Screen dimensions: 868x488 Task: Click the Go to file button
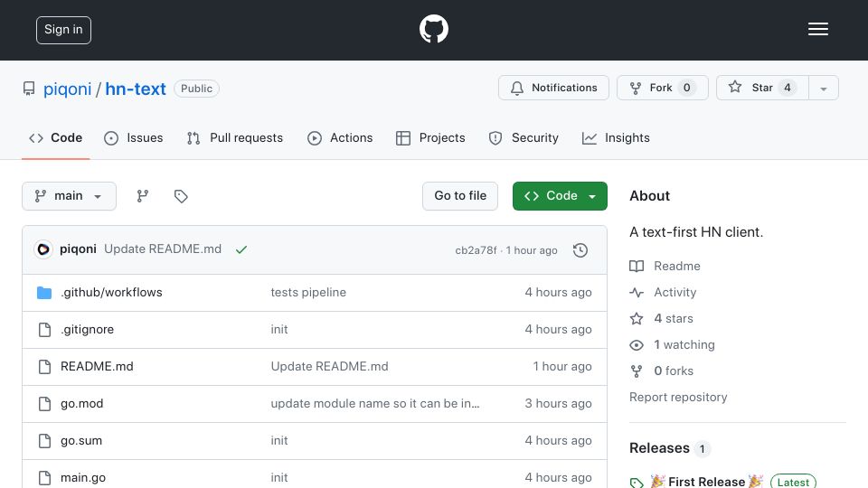click(460, 196)
